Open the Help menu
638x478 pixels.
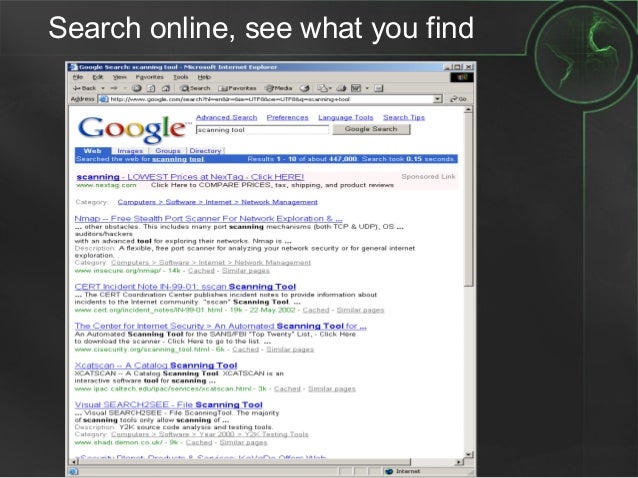click(204, 77)
